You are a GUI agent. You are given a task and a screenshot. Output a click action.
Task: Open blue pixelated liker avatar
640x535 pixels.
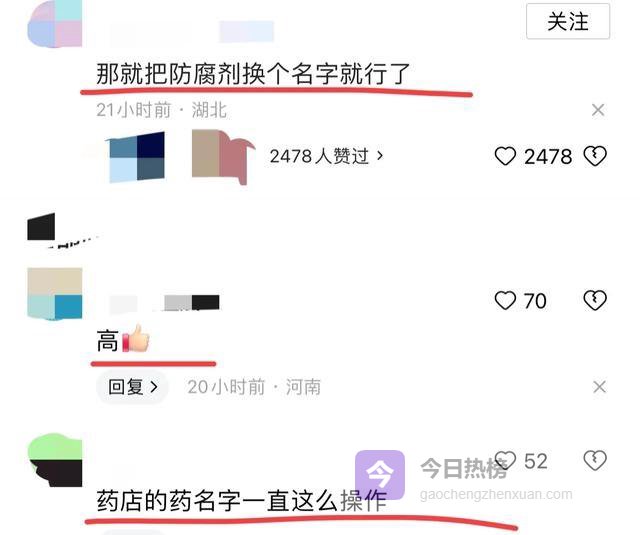coord(136,157)
